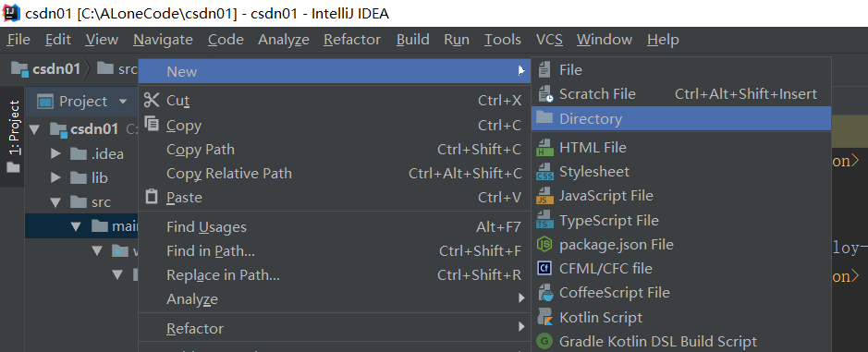
Task: Create a new package.json File
Action: click(x=681, y=244)
